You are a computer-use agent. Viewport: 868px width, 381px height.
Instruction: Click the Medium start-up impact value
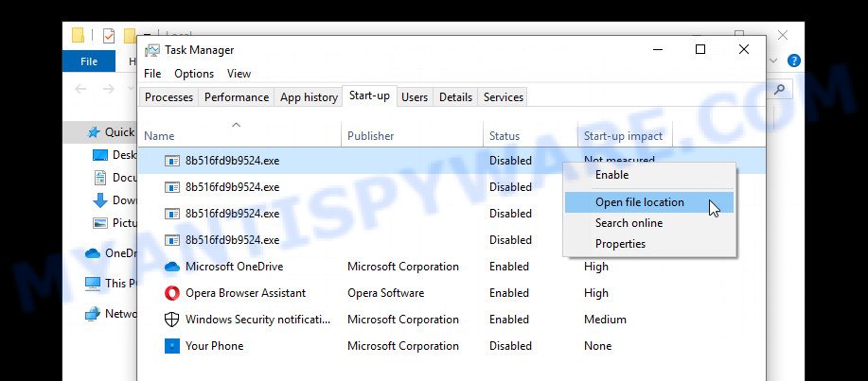coord(605,320)
